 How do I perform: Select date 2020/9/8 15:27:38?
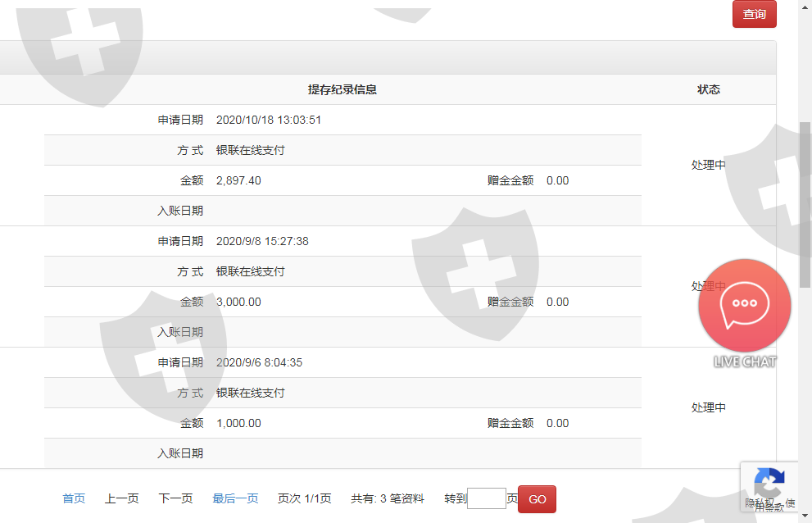coord(262,241)
